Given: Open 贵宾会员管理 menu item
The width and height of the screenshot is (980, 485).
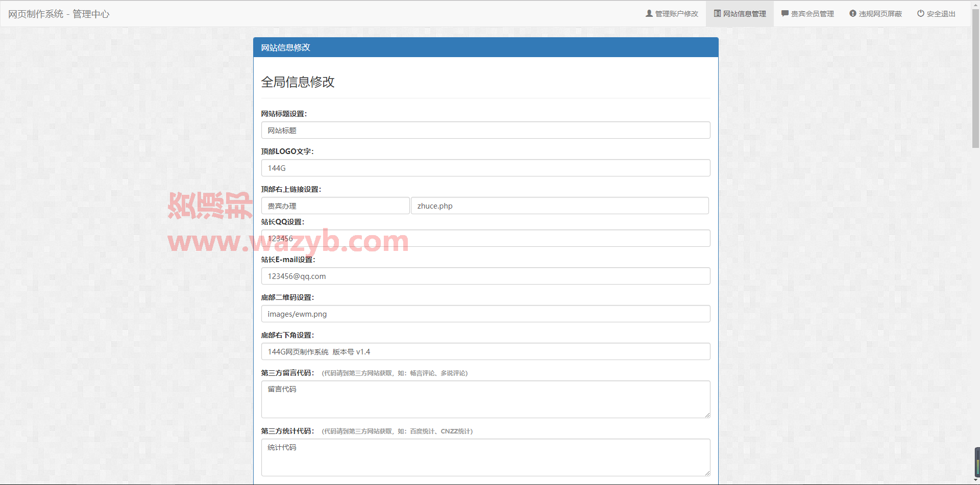Looking at the screenshot, I should pyautogui.click(x=807, y=14).
